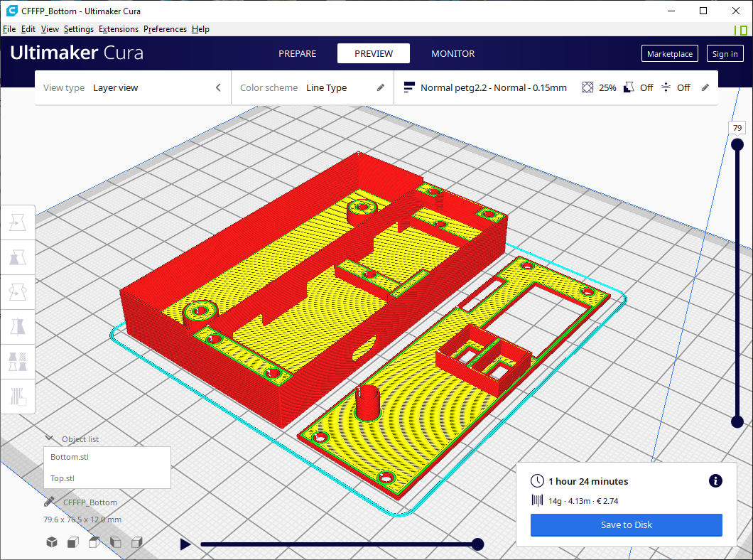Click the print info icon beside time estimate
Viewport: 753px width, 560px height.
tap(715, 480)
